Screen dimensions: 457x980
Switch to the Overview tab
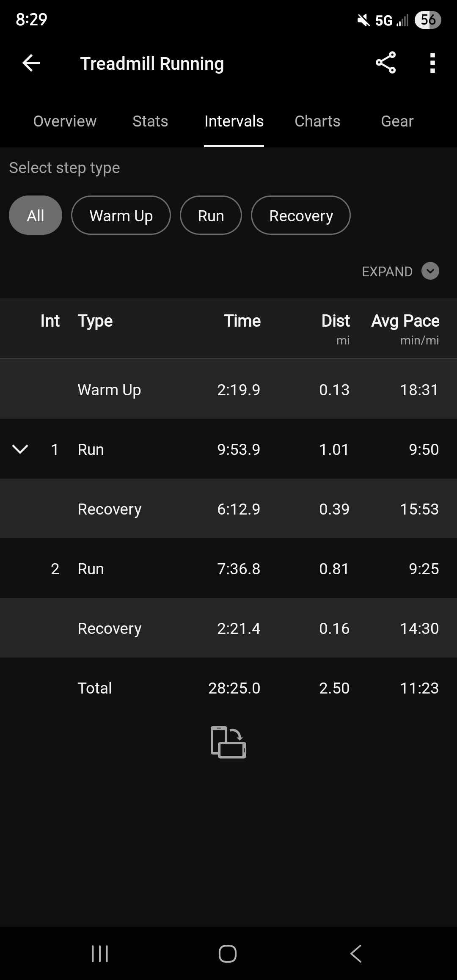click(x=65, y=121)
